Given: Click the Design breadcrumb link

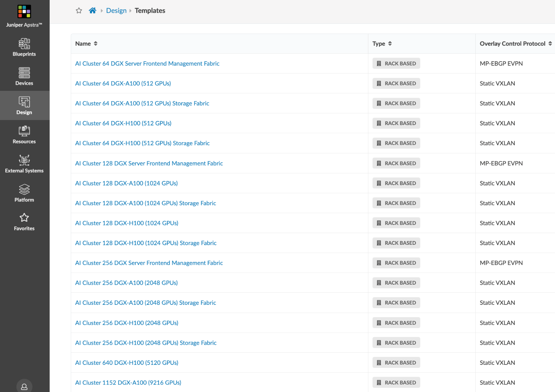Looking at the screenshot, I should coord(116,11).
